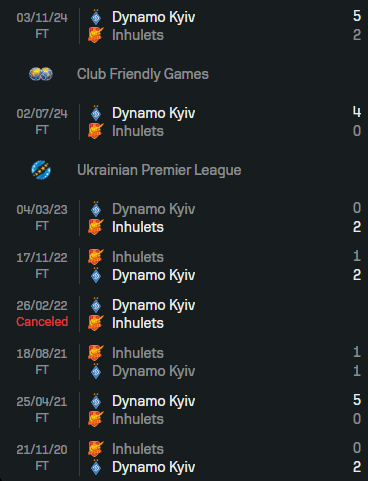Click Dynamo Kyiv crest in 03/11/24 match
The width and height of the screenshot is (368, 481).
coord(96,17)
